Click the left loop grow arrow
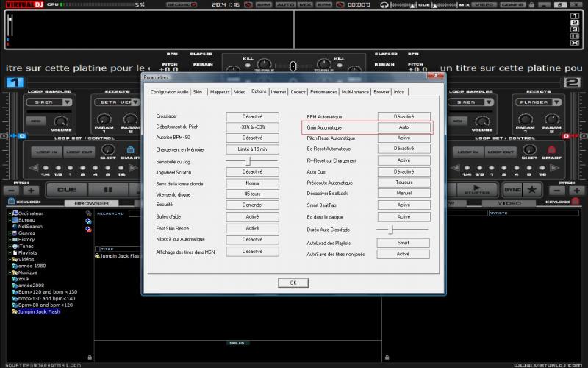Screen dimensions: 588x368 coord(133,168)
